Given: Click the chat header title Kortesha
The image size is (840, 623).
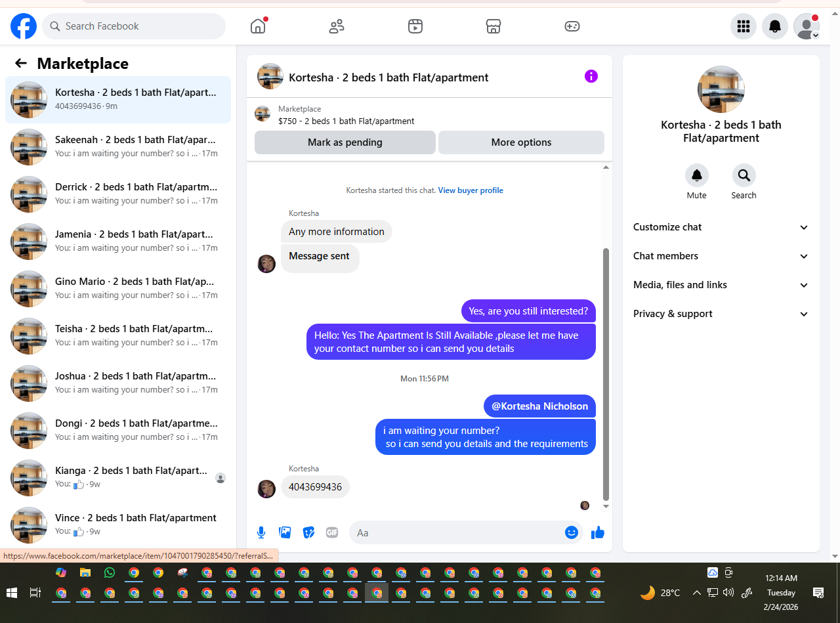Looking at the screenshot, I should pos(388,77).
